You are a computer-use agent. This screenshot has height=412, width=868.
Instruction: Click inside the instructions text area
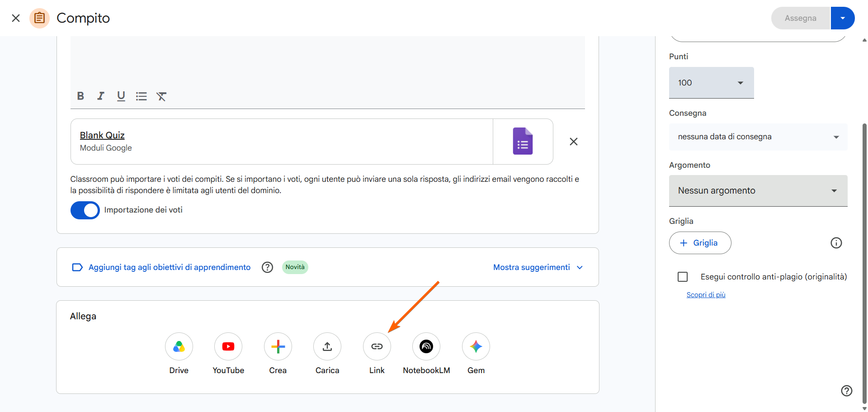point(328,61)
